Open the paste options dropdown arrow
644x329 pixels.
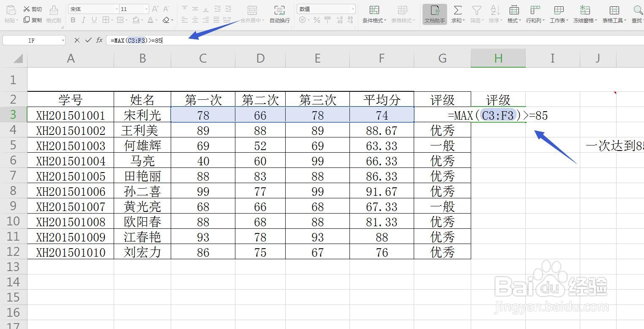[18, 20]
